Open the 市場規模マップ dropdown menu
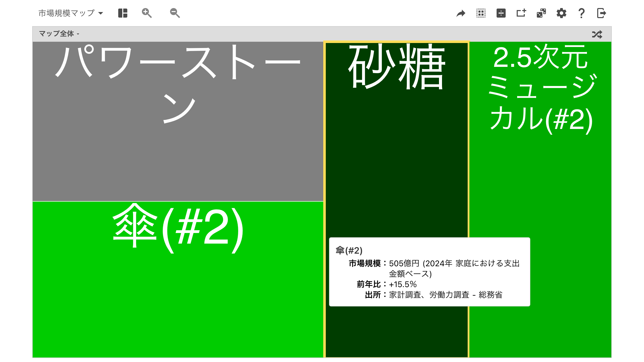 click(x=71, y=13)
